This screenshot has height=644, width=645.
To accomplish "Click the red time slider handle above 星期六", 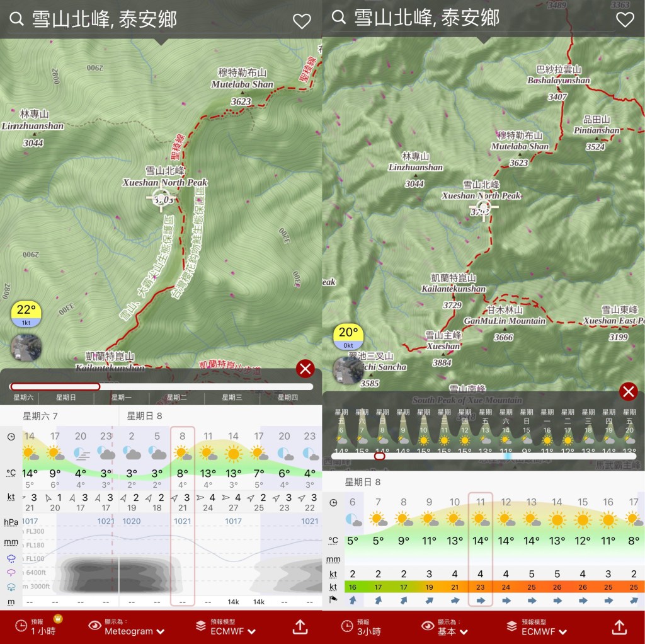I will click(55, 386).
